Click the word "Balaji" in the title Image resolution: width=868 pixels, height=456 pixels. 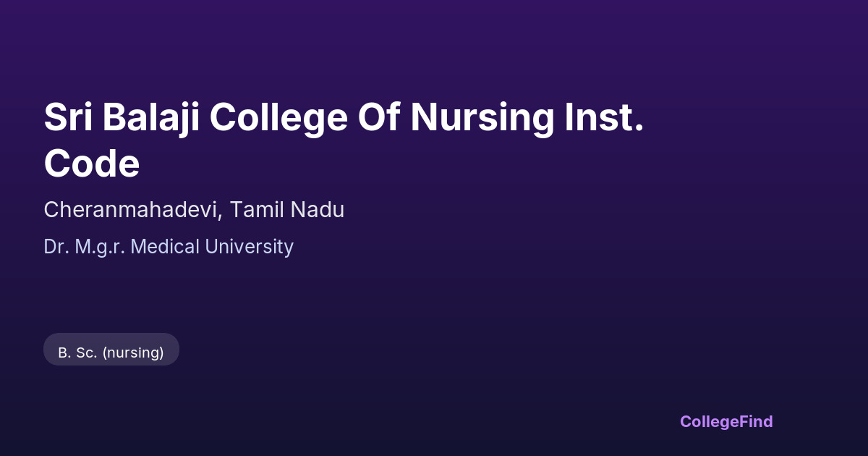pos(150,117)
